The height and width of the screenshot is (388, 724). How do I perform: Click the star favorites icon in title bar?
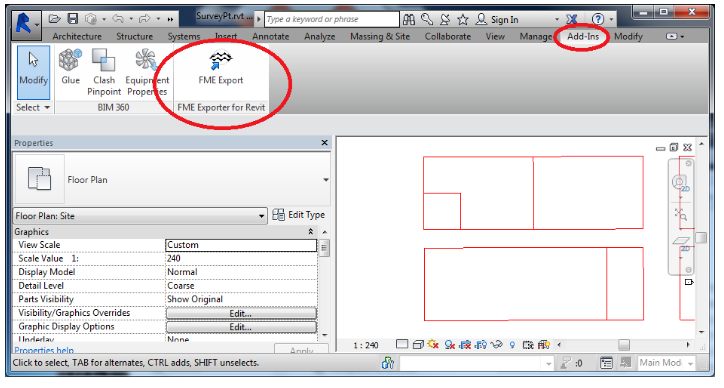click(x=463, y=19)
